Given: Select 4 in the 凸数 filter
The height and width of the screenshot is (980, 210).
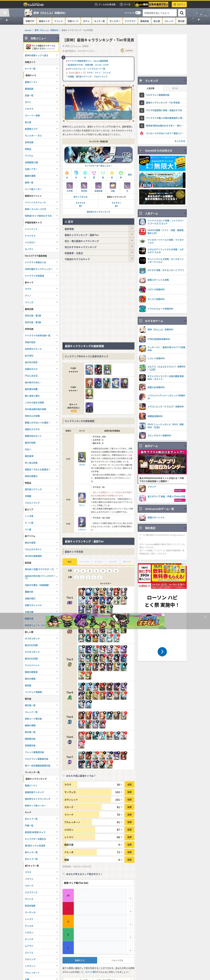Looking at the screenshot, I should pyautogui.click(x=94, y=577).
